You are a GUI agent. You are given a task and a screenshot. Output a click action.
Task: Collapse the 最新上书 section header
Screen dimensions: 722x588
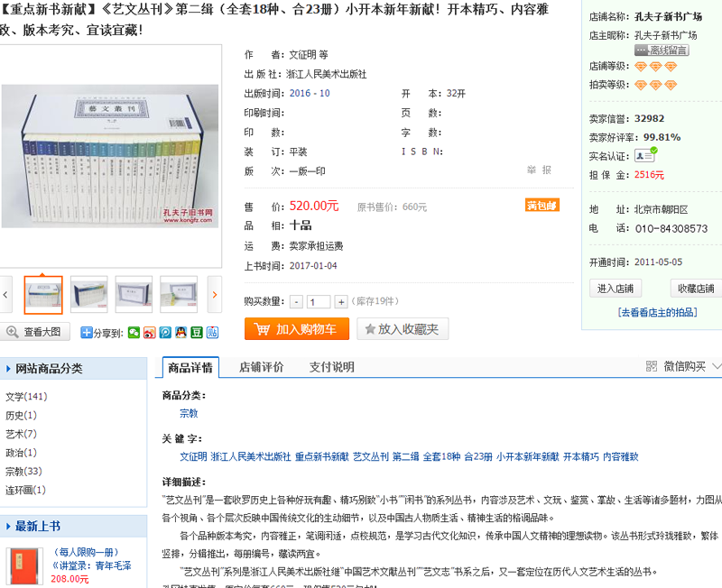tap(74, 526)
